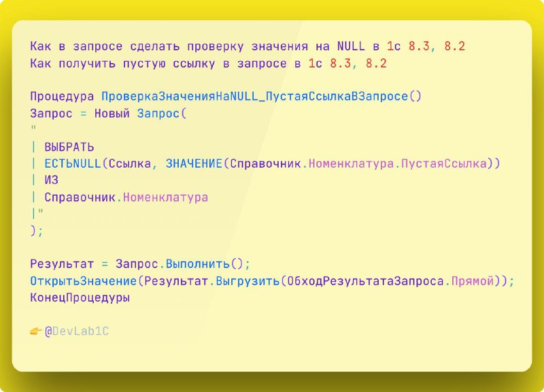
Task: Open the @DevLab1C channel handle
Action: (x=77, y=332)
